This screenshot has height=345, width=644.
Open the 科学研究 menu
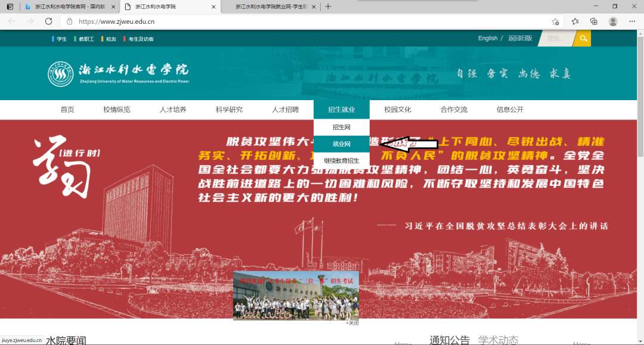click(229, 110)
